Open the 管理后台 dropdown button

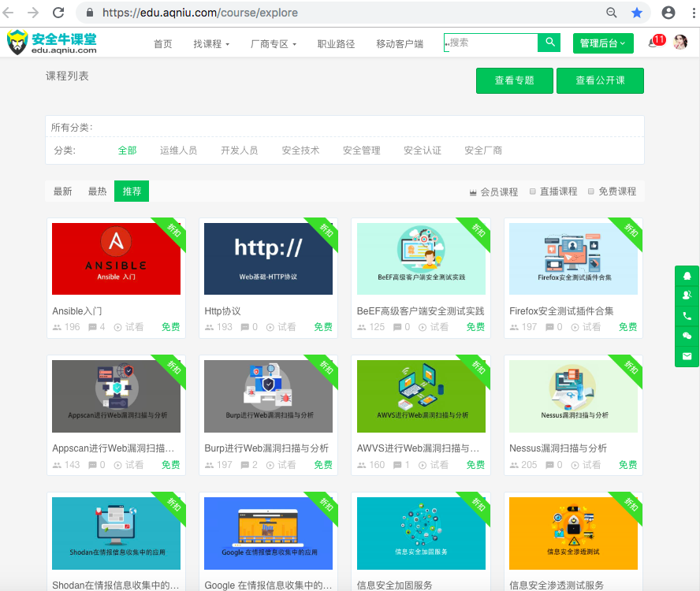pos(603,43)
